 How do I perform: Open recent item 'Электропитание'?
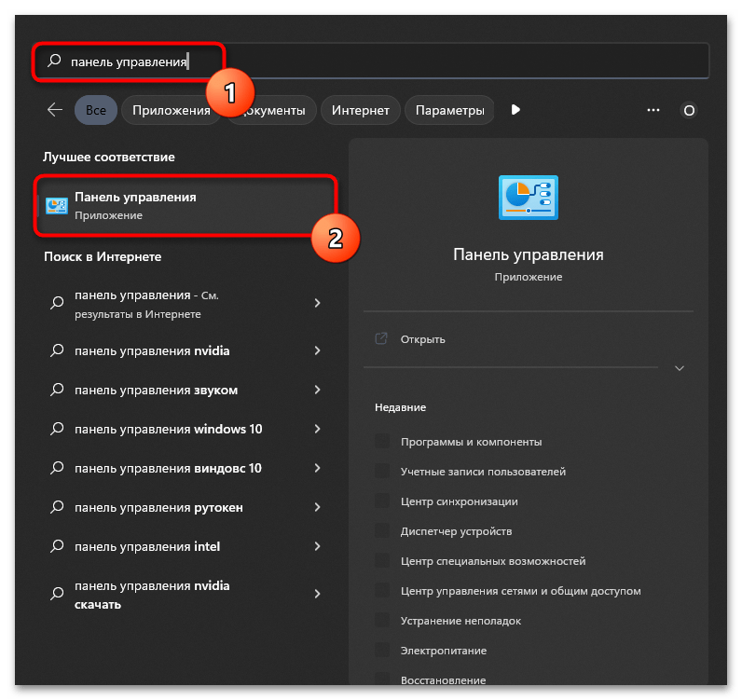[444, 651]
